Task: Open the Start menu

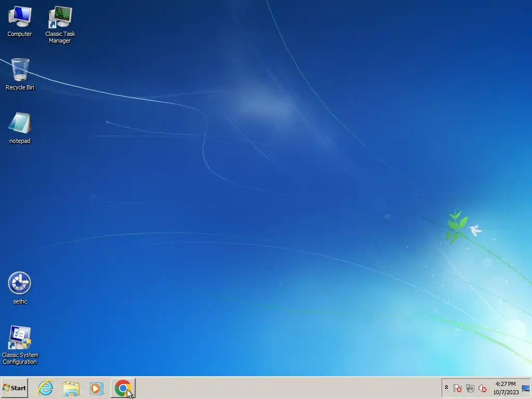Action: click(14, 388)
